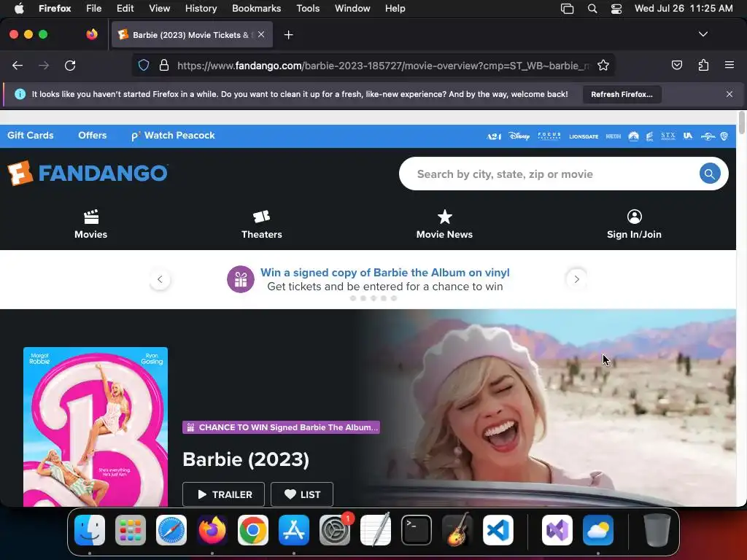Open the Gift Cards link
This screenshot has height=560, width=747.
[x=31, y=135]
